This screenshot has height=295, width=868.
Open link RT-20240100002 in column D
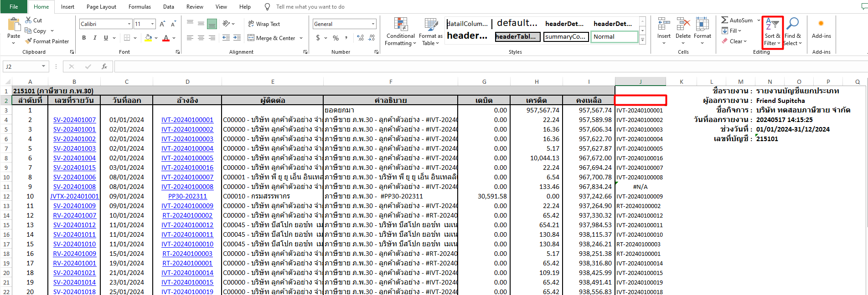[x=187, y=215]
